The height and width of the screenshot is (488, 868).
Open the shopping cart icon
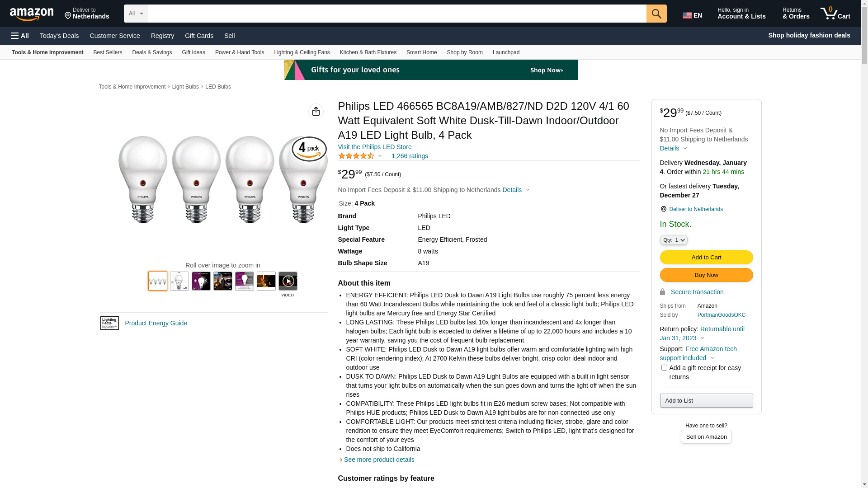pos(835,14)
